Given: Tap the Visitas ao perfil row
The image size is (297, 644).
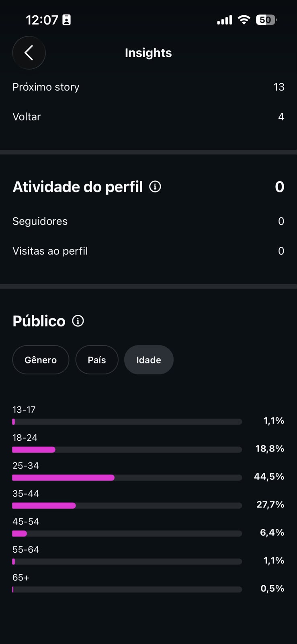Looking at the screenshot, I should (x=148, y=251).
